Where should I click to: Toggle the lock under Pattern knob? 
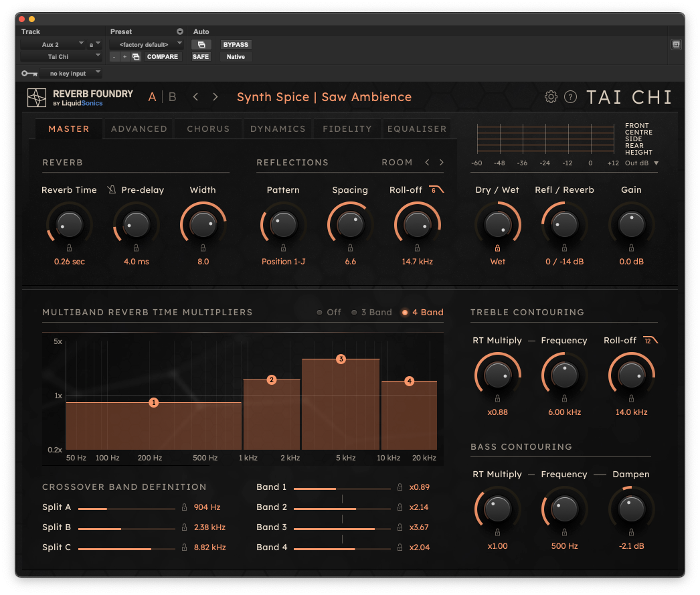(x=284, y=248)
